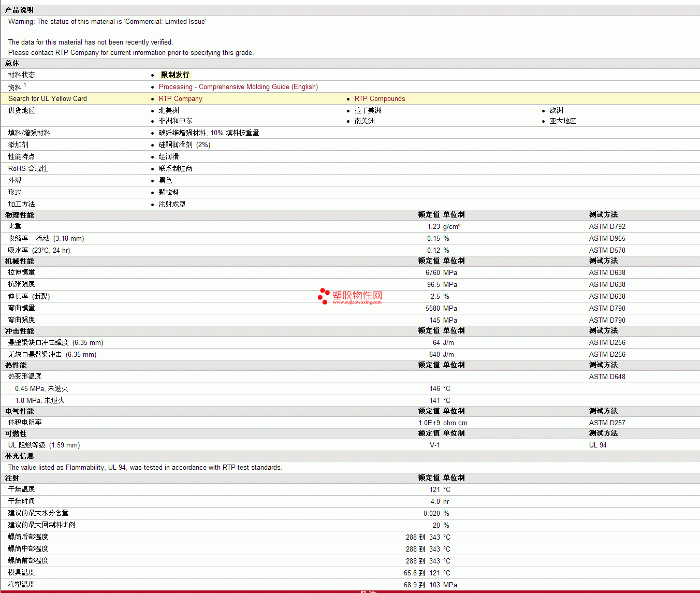The width and height of the screenshot is (700, 593).
Task: Open the Processing - Comprehensive Molding Guide link
Action: [238, 87]
